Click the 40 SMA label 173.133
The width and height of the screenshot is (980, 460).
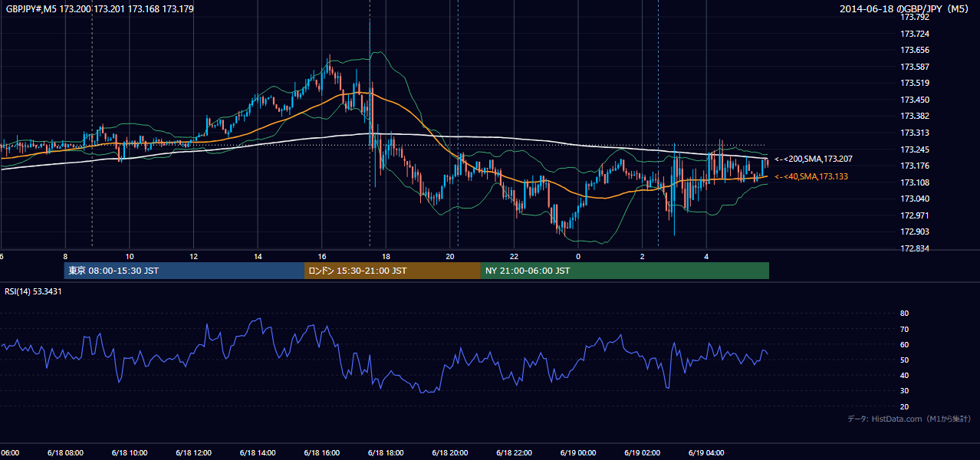pos(811,176)
